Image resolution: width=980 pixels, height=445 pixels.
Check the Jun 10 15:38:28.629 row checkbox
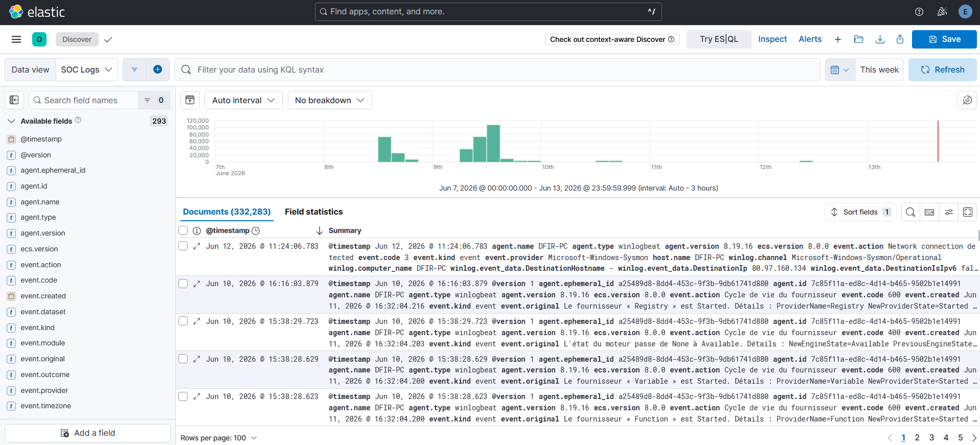(183, 359)
